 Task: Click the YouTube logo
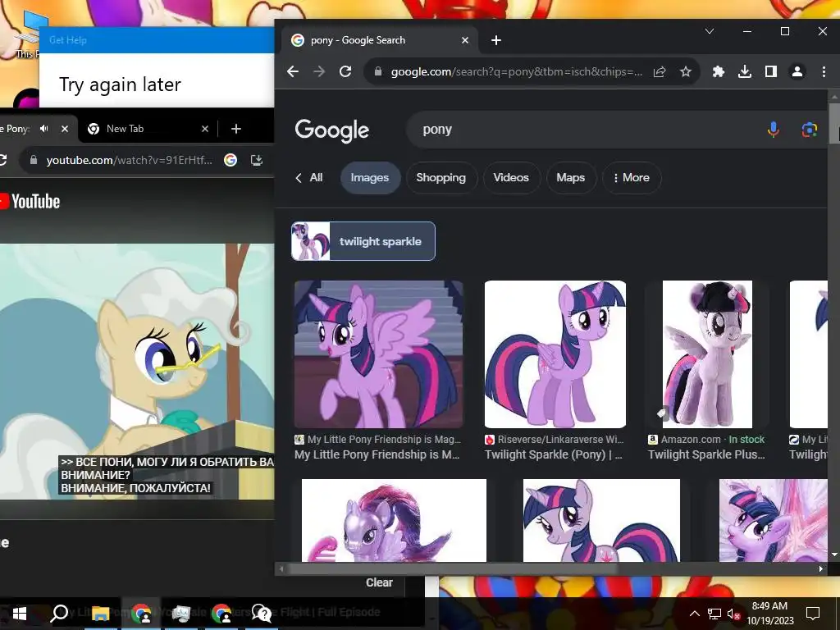30,202
